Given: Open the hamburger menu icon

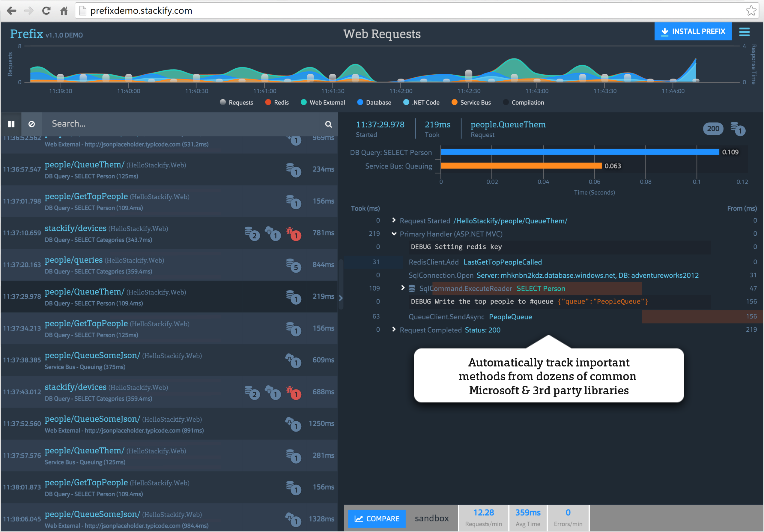Looking at the screenshot, I should 744,32.
